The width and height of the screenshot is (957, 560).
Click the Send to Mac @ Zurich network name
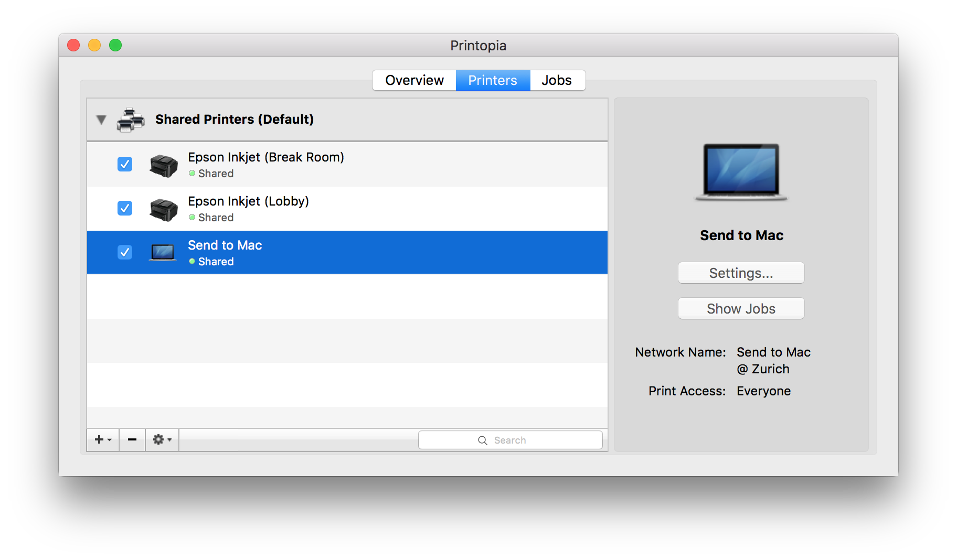774,361
